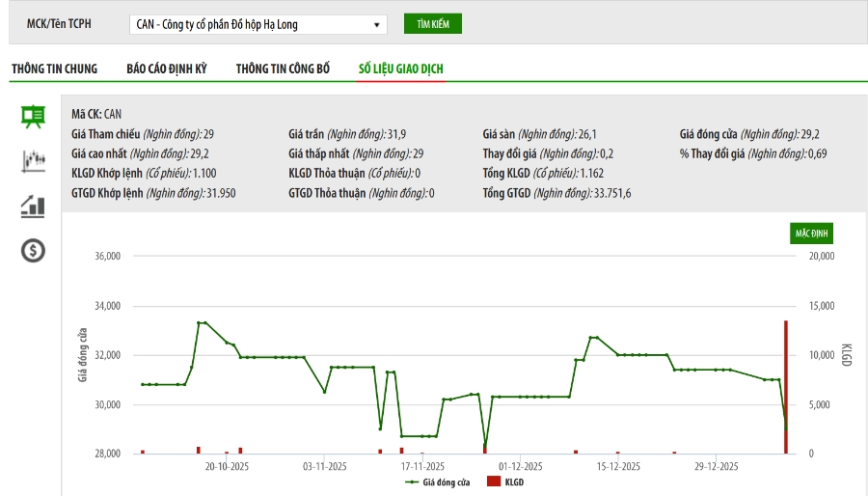Click the 03-11-2025 date on x-axis
The image size is (868, 496).
[324, 466]
